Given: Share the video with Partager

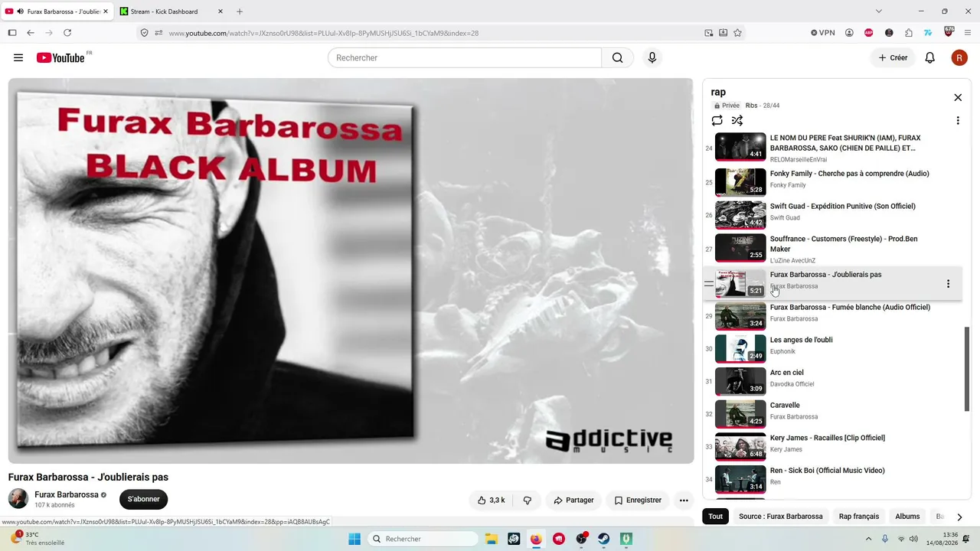Looking at the screenshot, I should (574, 500).
